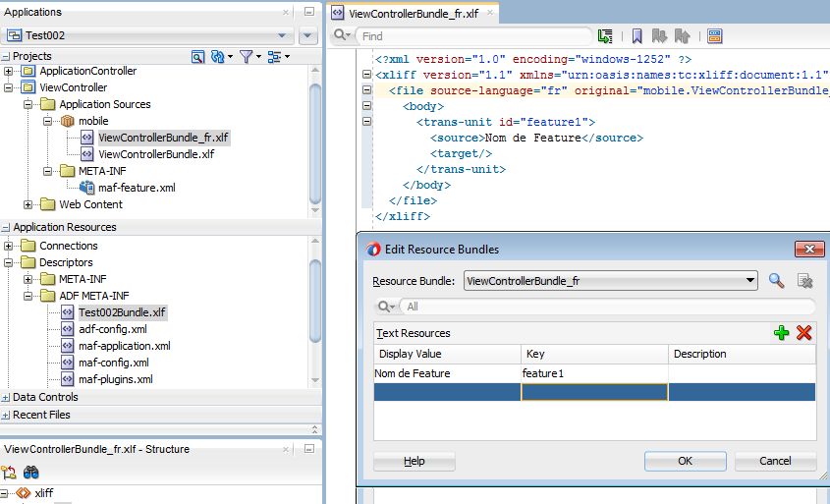Select maf-application.xml file
This screenshot has width=830, height=504.
125,346
